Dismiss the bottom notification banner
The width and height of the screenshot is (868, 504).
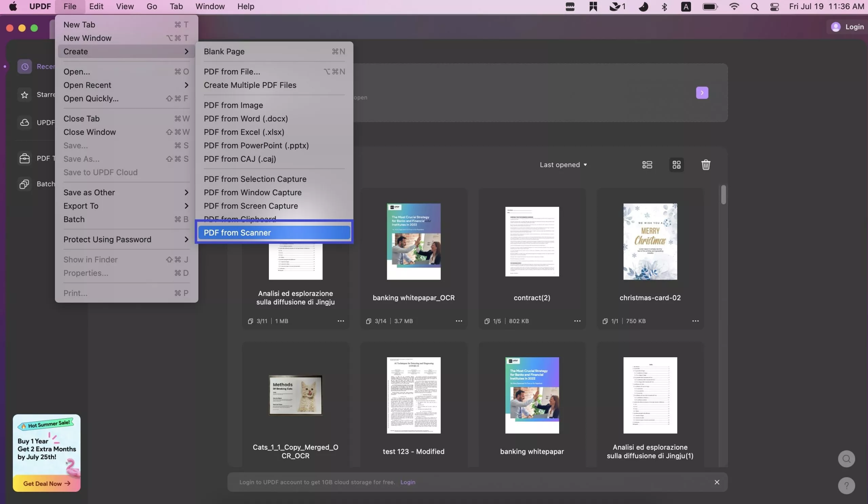[717, 482]
